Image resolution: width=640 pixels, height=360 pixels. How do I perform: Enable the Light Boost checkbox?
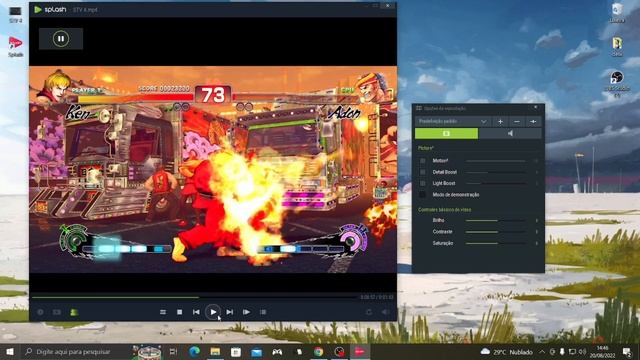click(x=422, y=184)
